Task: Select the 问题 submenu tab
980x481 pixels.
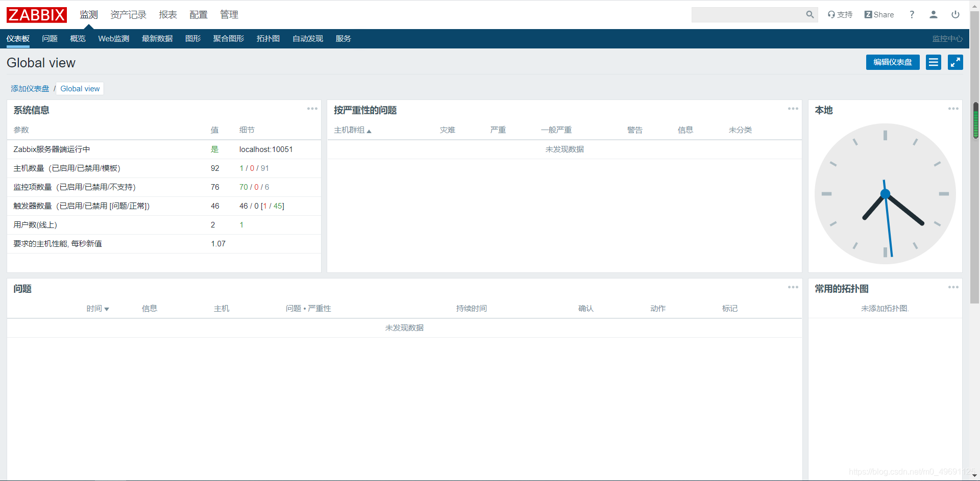Action: point(50,39)
